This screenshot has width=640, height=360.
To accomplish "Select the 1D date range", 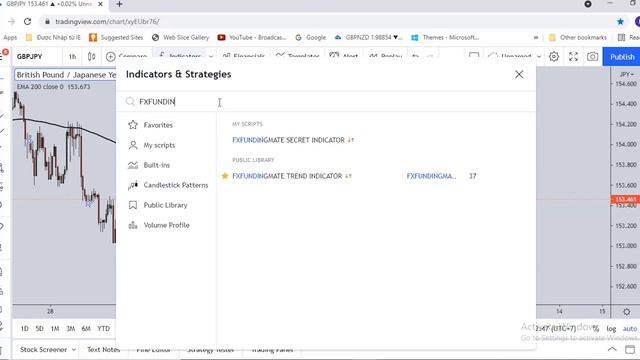I will (24, 328).
